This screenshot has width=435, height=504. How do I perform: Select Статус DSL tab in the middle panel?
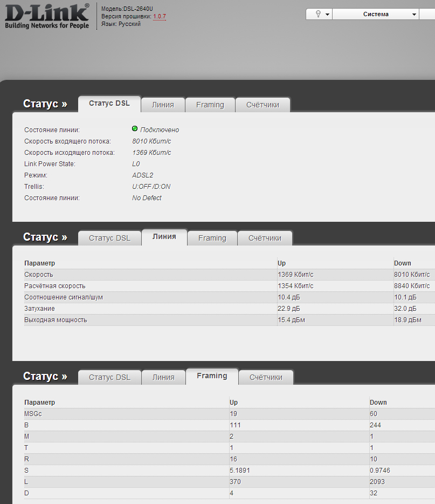click(109, 238)
